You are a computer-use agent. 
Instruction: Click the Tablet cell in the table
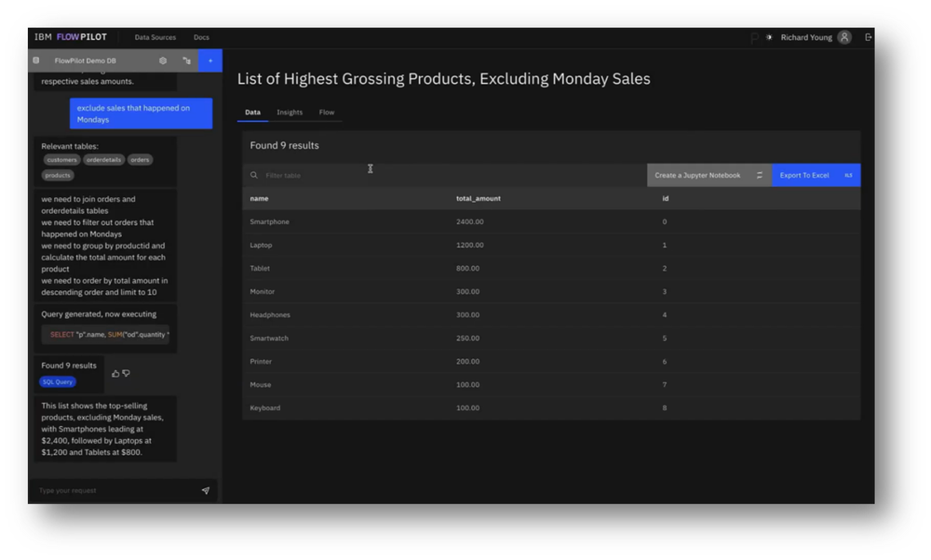(x=260, y=268)
